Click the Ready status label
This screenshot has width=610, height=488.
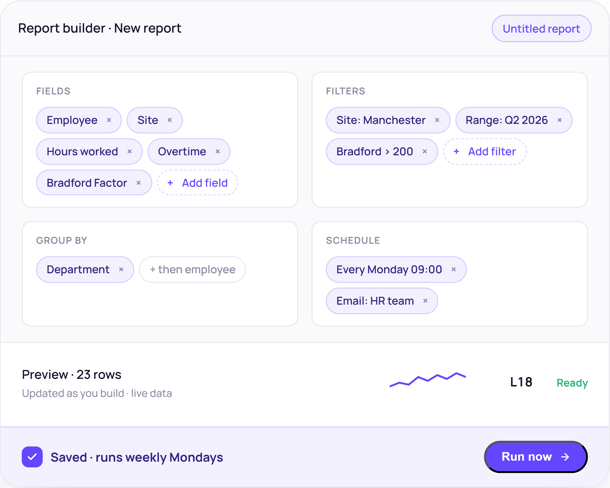click(x=572, y=383)
